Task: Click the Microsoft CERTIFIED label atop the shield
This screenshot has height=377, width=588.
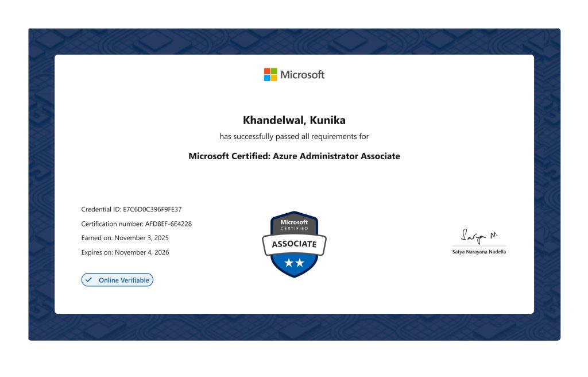Action: (x=294, y=225)
